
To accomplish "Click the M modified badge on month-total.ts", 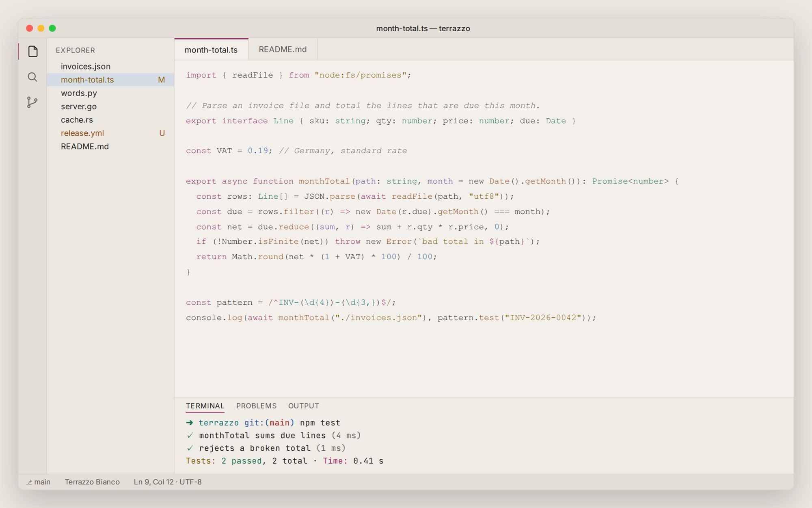I will coord(161,80).
